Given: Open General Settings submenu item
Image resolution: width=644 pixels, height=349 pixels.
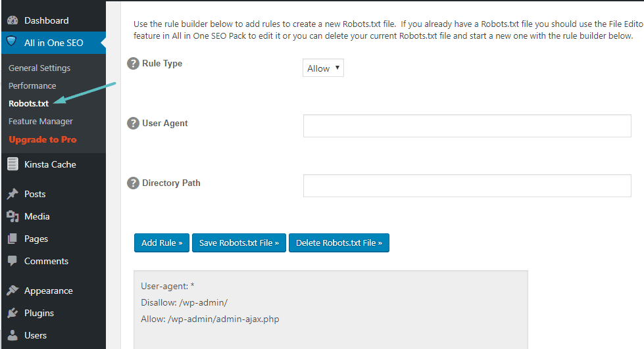Looking at the screenshot, I should [x=39, y=68].
